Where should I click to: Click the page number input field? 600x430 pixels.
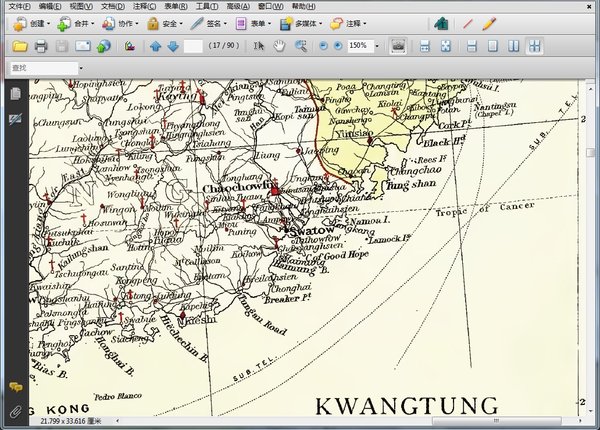click(x=193, y=46)
